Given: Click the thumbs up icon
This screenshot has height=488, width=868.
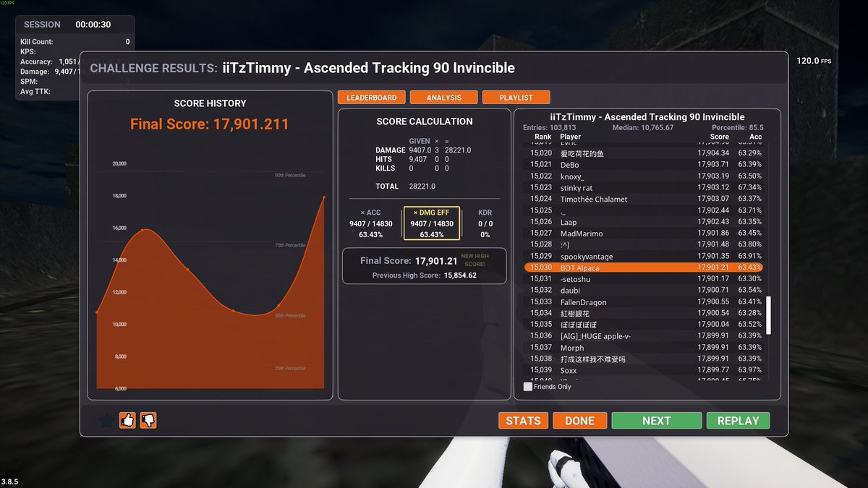Looking at the screenshot, I should pyautogui.click(x=127, y=420).
